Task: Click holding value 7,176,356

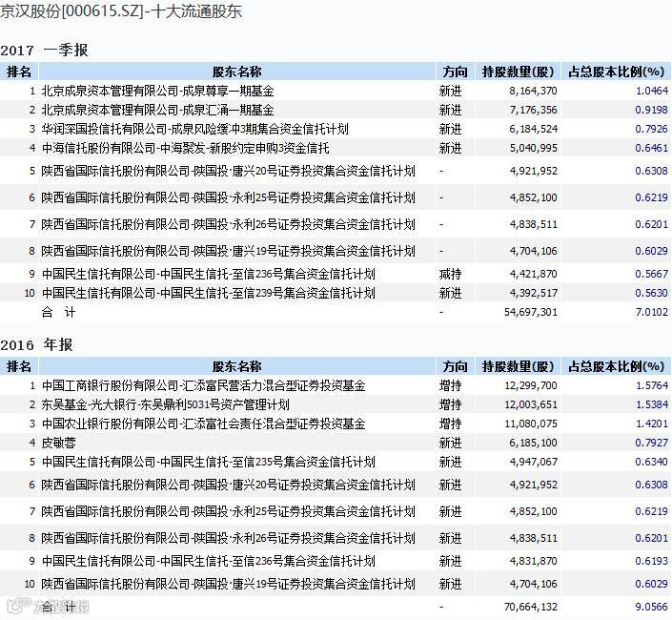Action: point(533,111)
